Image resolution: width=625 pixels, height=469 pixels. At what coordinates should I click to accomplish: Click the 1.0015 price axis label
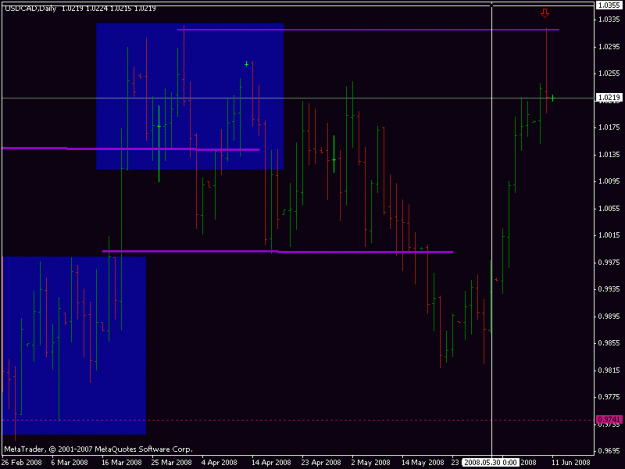[x=609, y=235]
